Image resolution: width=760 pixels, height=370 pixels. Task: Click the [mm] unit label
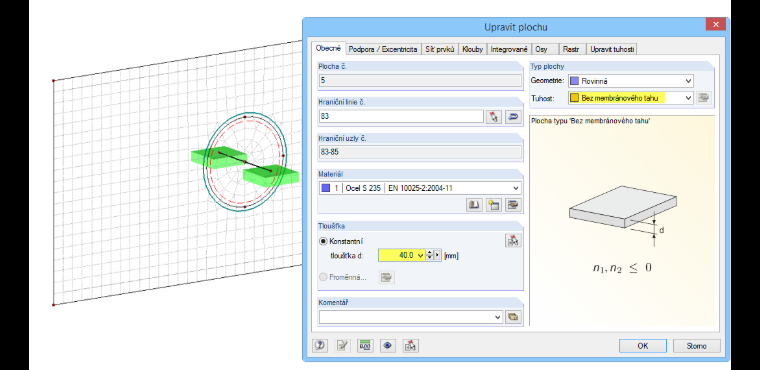pyautogui.click(x=451, y=256)
